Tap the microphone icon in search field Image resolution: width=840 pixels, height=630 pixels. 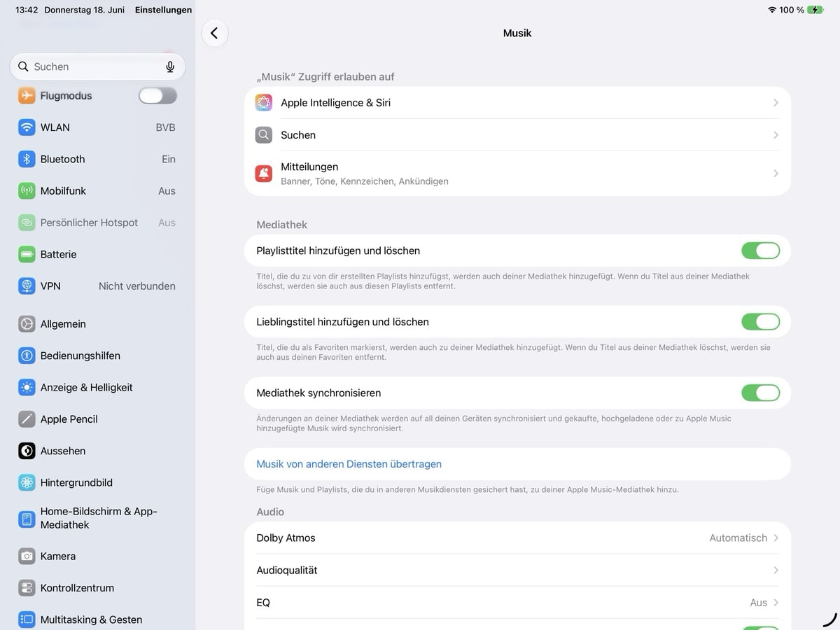click(170, 66)
